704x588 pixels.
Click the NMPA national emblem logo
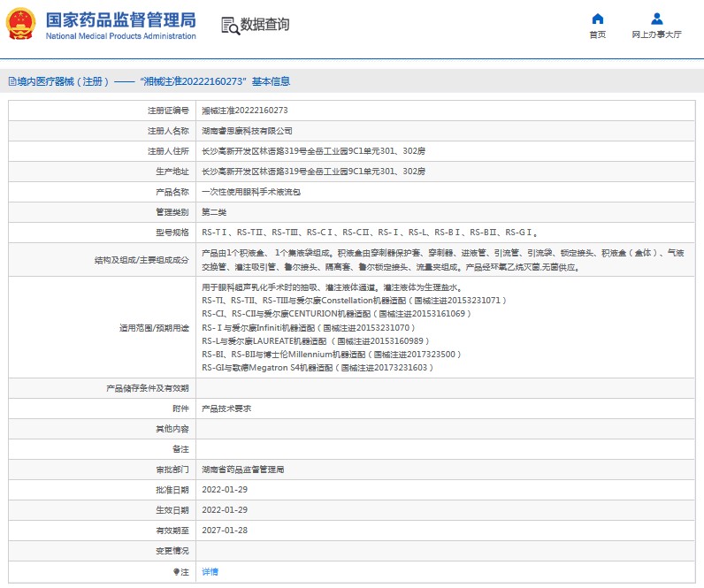[x=20, y=24]
